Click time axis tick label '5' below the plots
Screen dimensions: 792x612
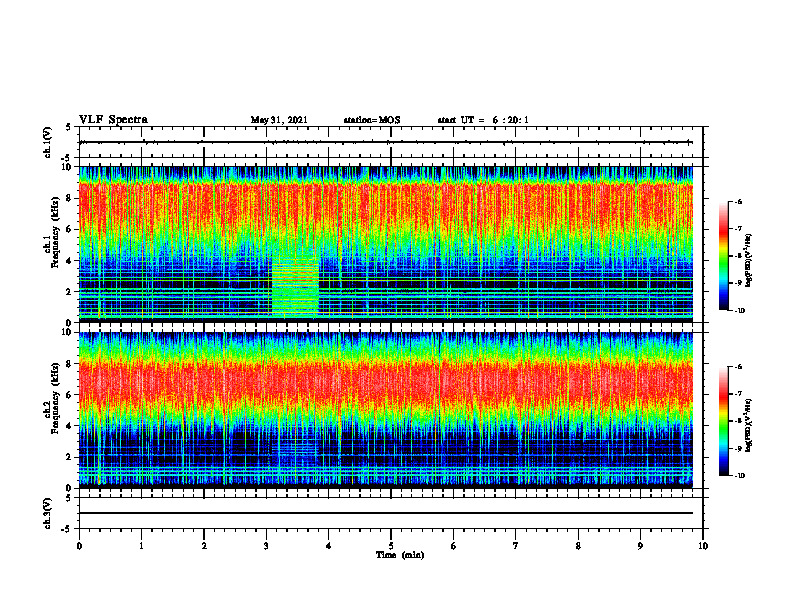391,546
